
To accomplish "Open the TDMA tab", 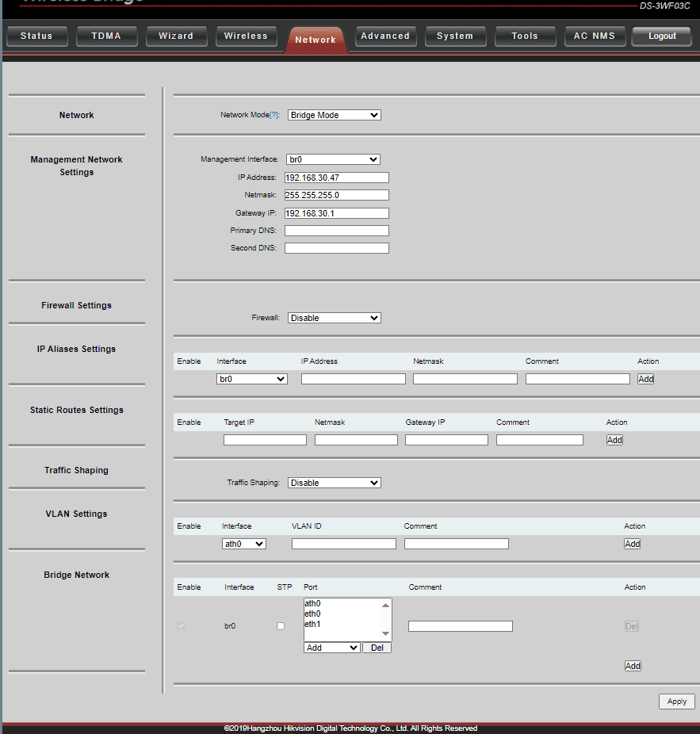I will (x=106, y=36).
